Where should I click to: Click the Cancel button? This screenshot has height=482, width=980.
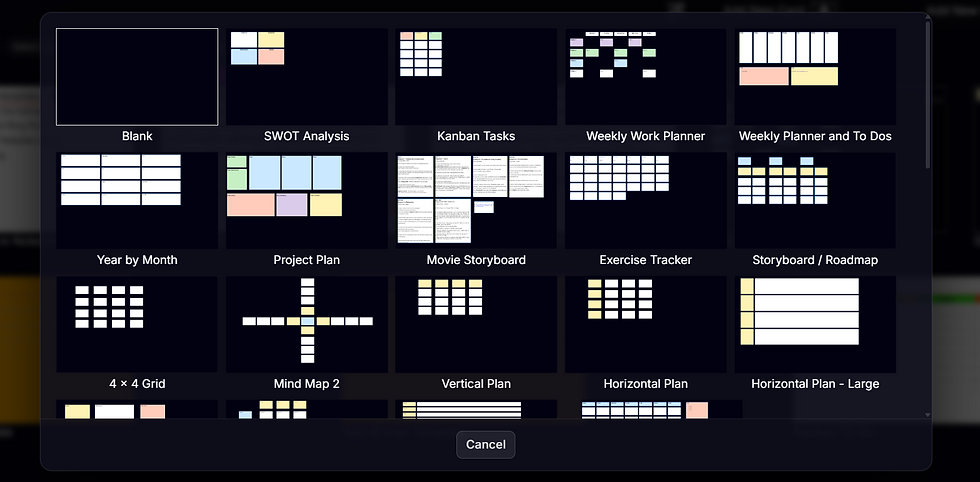tap(486, 444)
